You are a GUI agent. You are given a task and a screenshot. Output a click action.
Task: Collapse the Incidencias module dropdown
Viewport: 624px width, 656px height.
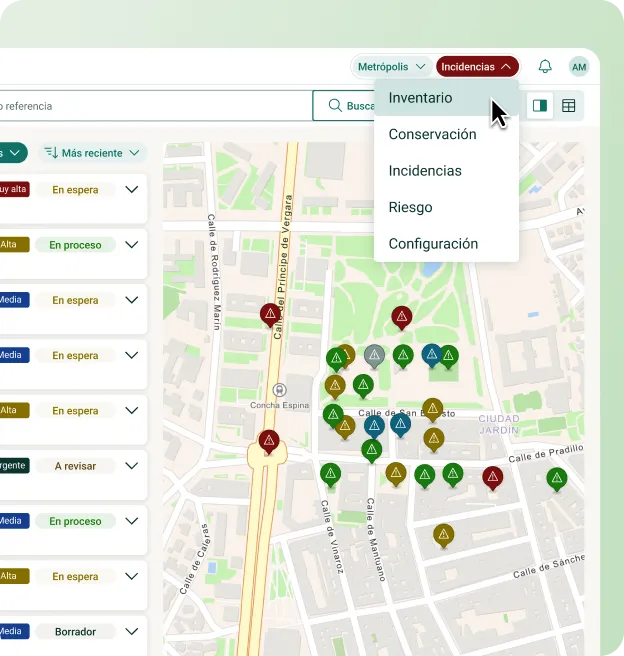tap(477, 67)
